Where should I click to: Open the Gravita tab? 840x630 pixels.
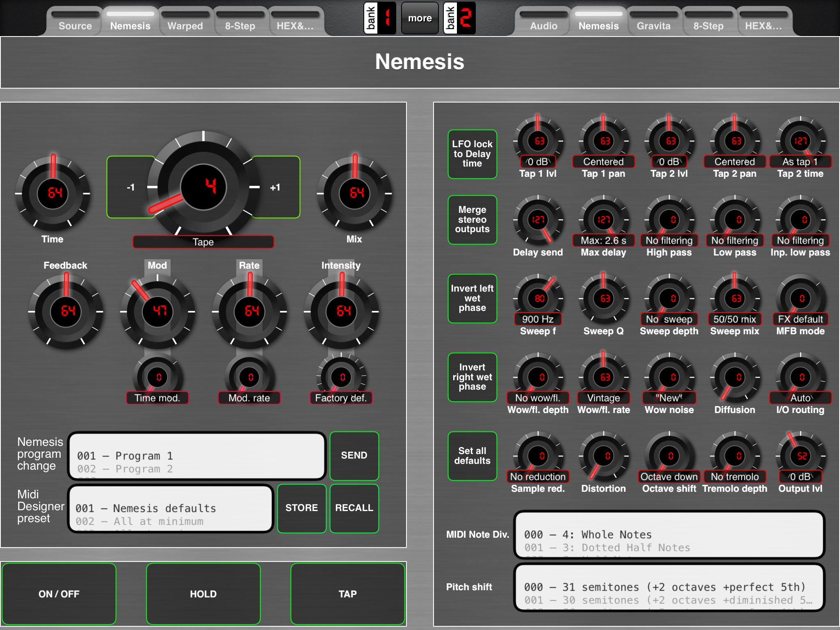(x=653, y=21)
